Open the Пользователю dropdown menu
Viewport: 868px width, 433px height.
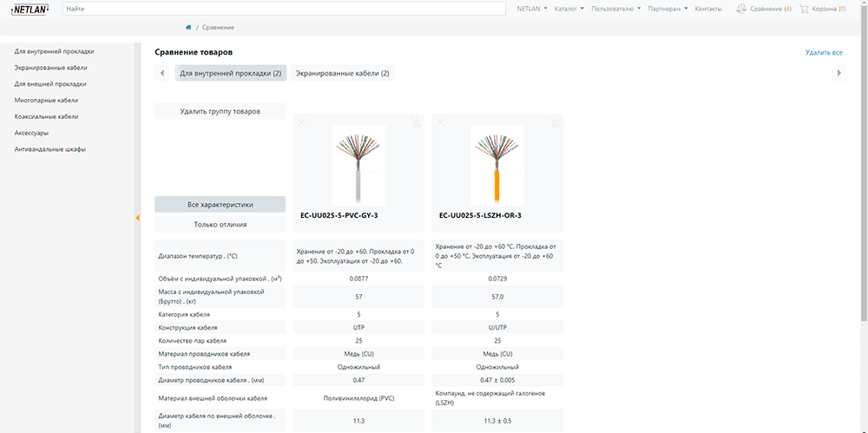click(616, 9)
